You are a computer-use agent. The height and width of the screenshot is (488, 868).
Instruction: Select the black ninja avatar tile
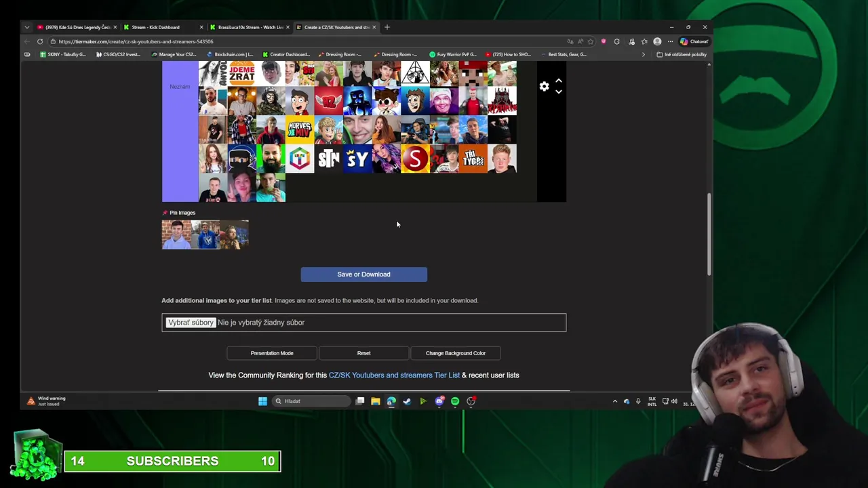242,159
